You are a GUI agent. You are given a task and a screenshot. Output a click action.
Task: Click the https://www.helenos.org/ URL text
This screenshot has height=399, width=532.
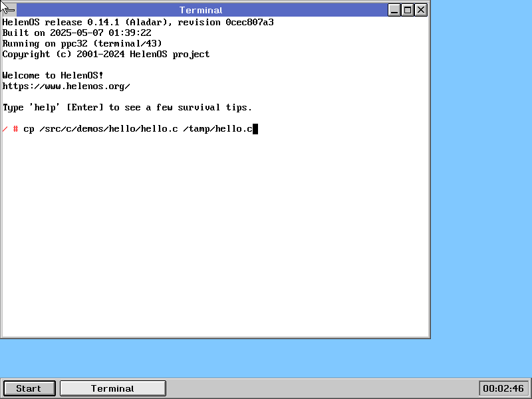66,86
